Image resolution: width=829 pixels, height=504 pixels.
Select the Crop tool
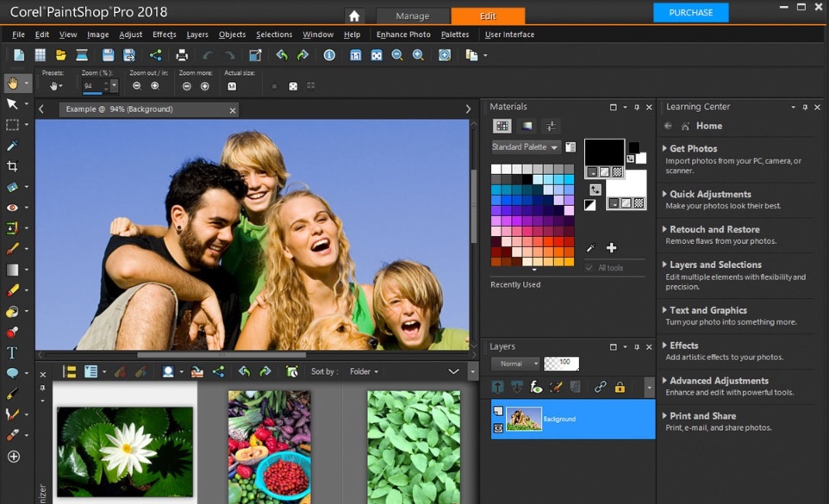(x=12, y=166)
